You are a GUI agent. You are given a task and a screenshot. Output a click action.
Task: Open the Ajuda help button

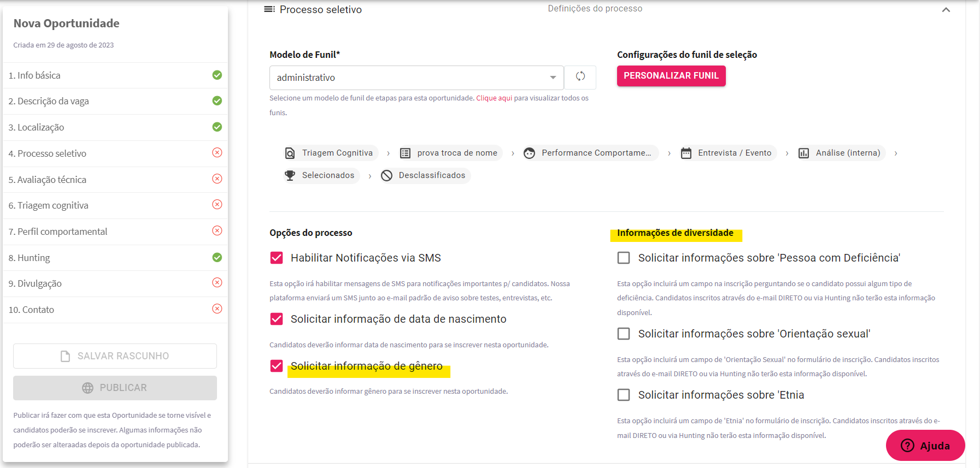pos(925,446)
